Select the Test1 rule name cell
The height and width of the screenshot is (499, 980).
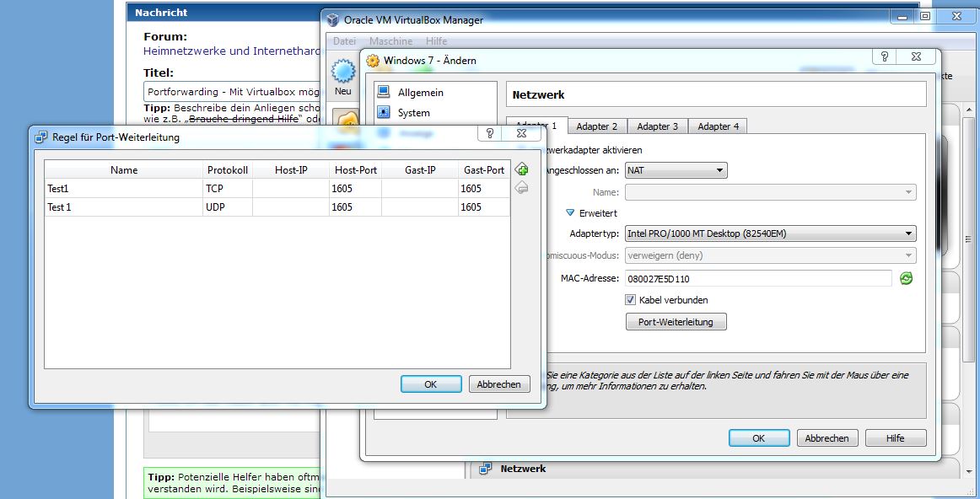click(x=124, y=189)
